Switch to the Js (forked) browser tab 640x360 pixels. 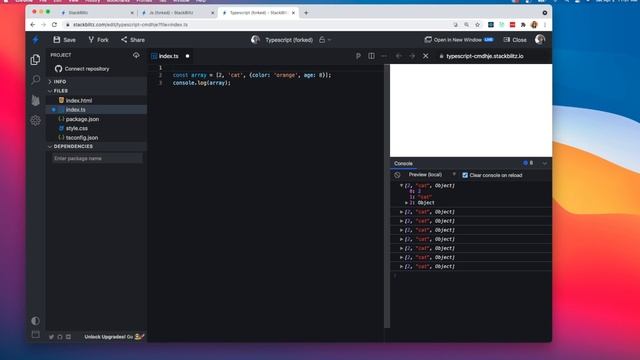tap(178, 13)
